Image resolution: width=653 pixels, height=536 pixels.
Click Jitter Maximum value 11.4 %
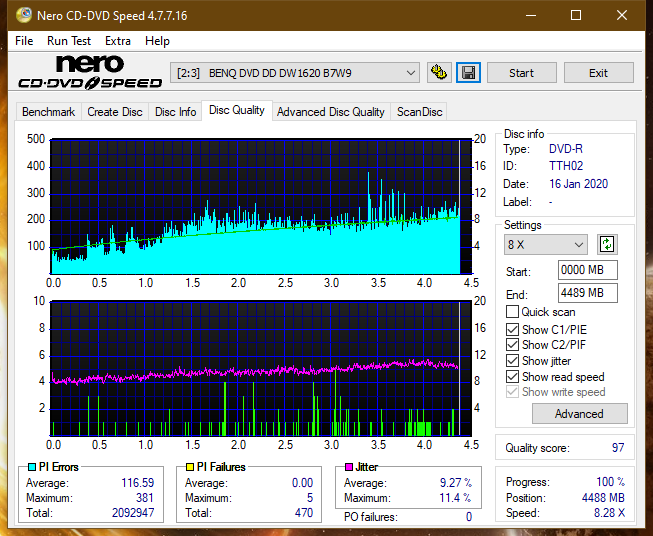coord(456,498)
